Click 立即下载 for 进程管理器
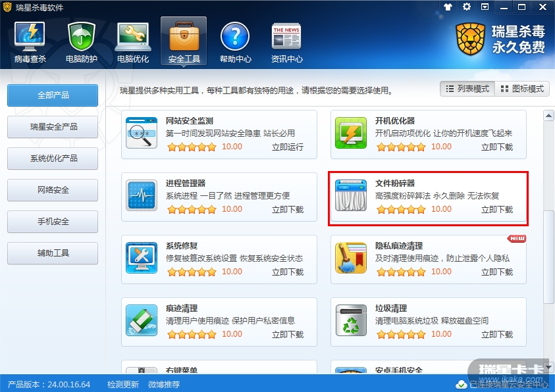The height and width of the screenshot is (392, 555). (x=288, y=210)
